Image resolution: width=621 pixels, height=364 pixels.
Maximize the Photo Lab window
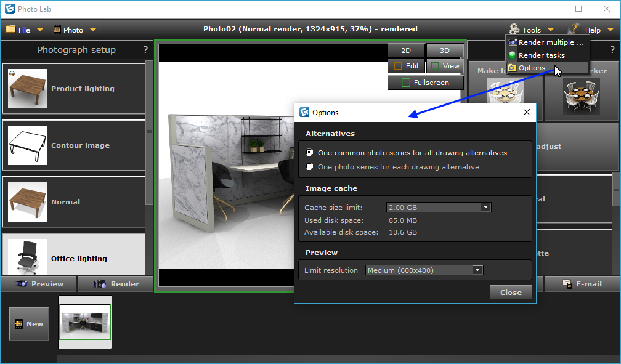pos(578,9)
